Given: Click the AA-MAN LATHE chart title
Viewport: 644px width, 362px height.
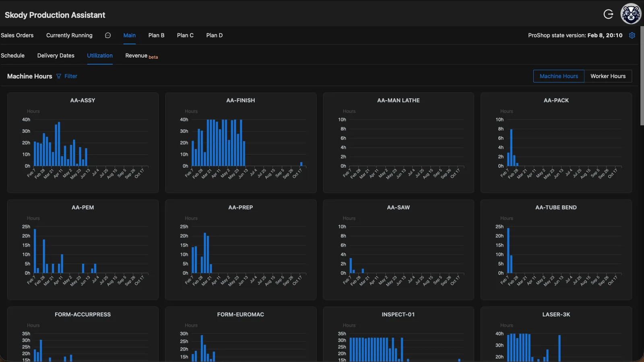Looking at the screenshot, I should (398, 100).
